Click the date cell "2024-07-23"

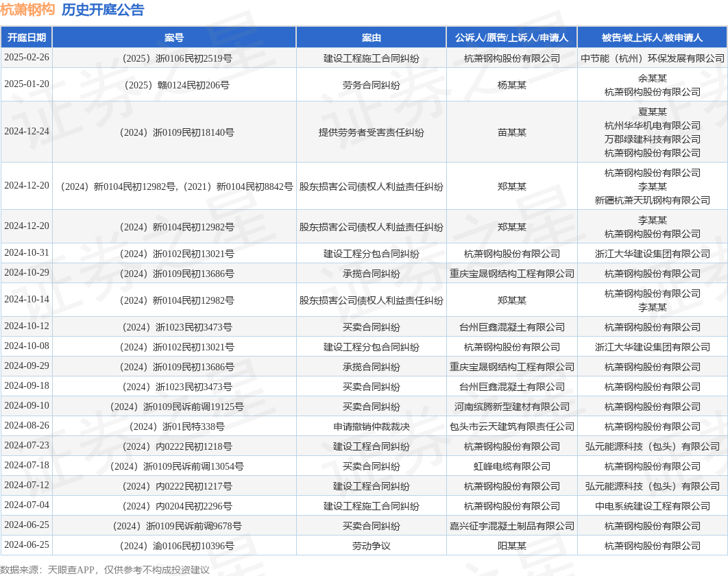[27, 446]
